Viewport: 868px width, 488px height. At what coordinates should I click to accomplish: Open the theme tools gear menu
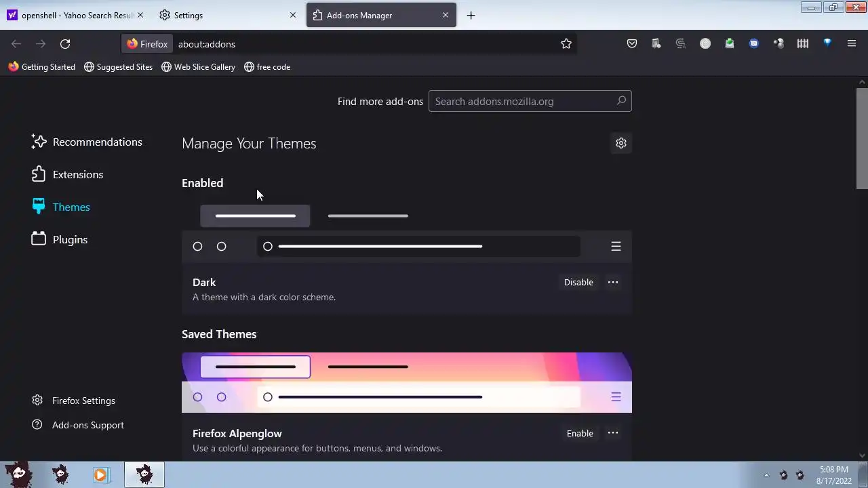tap(621, 143)
